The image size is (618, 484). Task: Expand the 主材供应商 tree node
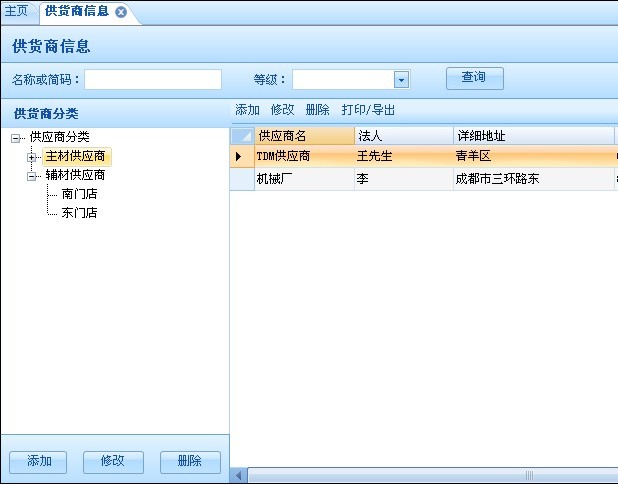[32, 157]
